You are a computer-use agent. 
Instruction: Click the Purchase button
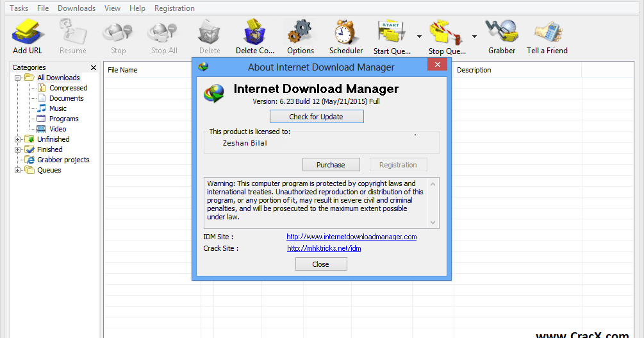point(331,164)
